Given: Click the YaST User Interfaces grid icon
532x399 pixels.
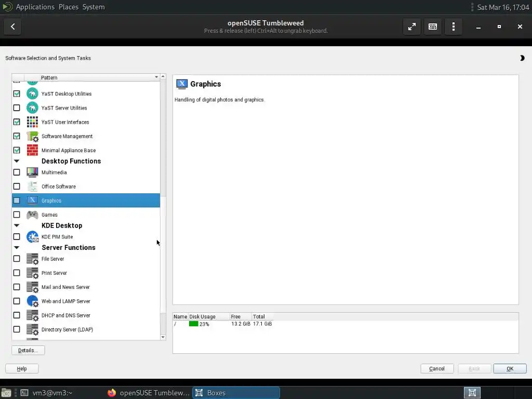Looking at the screenshot, I should click(32, 122).
